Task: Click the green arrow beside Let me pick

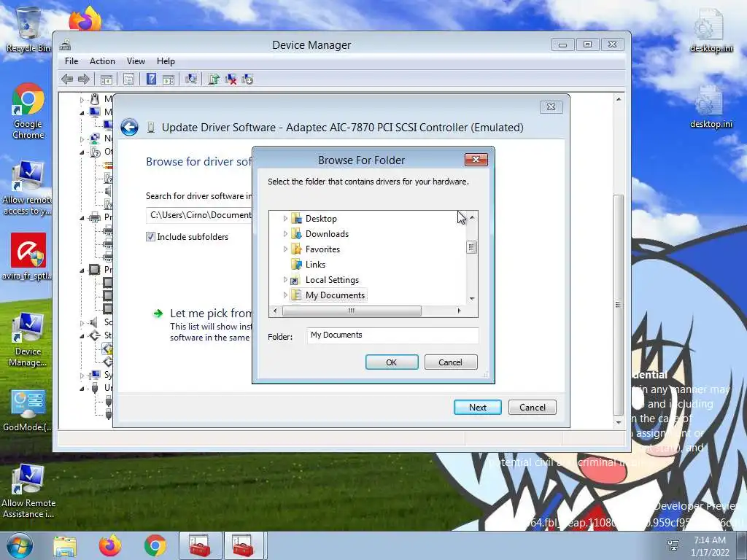Action: point(158,314)
